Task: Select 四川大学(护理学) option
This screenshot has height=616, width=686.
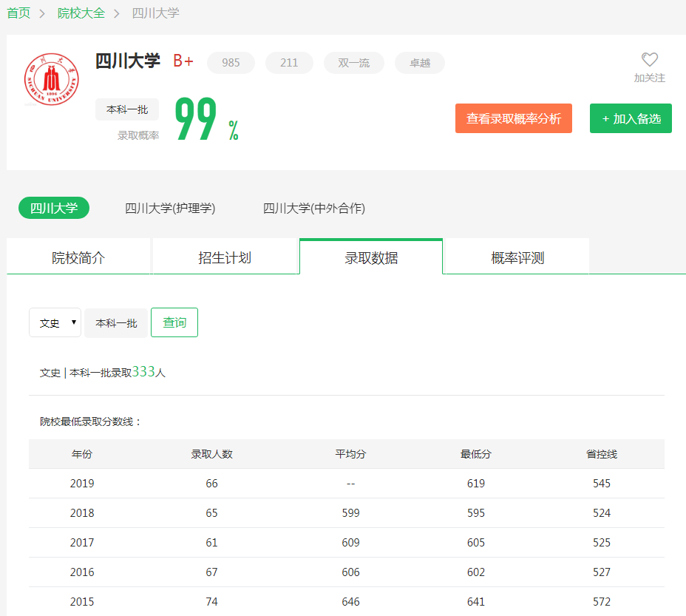Action: click(x=170, y=208)
